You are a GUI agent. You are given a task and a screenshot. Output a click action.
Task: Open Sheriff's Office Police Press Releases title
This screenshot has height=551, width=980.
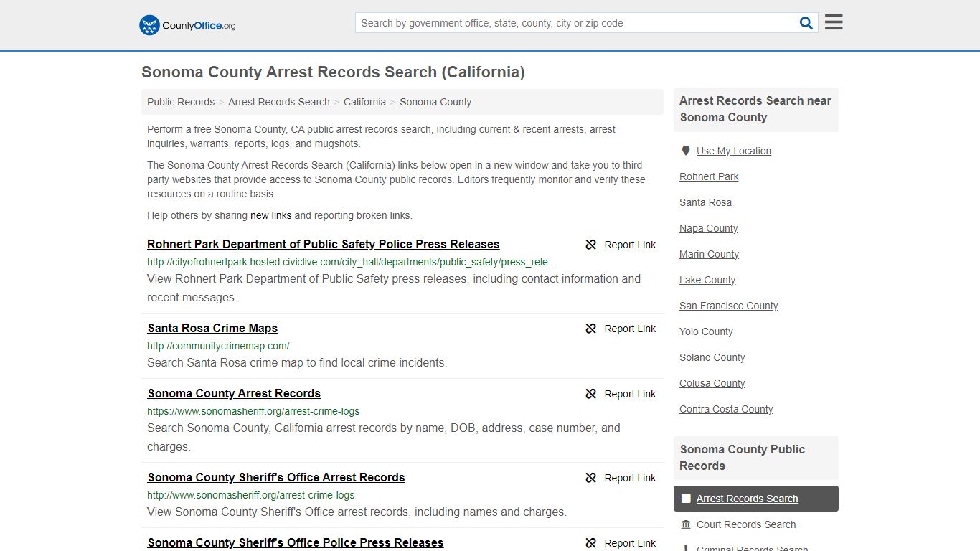pos(296,542)
